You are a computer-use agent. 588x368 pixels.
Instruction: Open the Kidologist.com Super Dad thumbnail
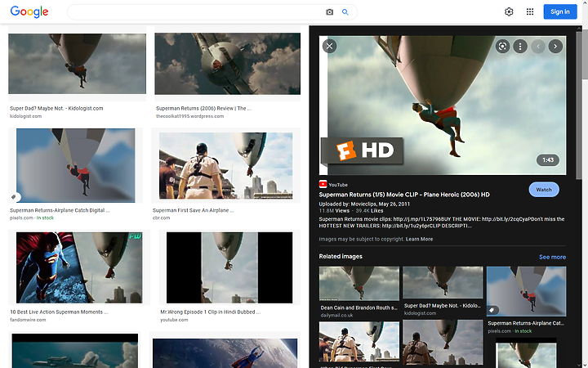pyautogui.click(x=78, y=64)
